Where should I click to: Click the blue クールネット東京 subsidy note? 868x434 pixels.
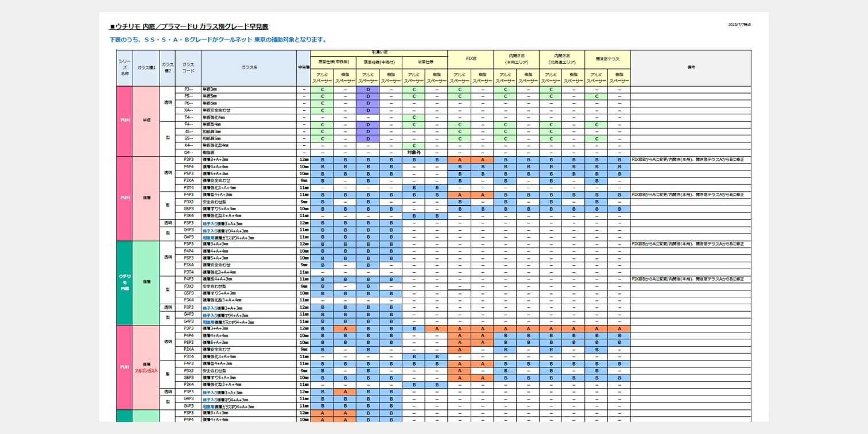click(x=218, y=40)
